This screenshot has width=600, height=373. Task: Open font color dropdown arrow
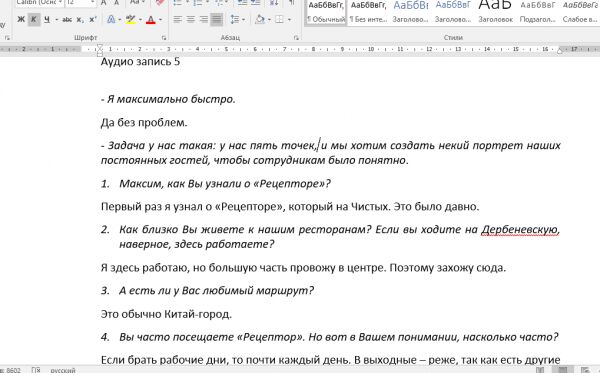tap(160, 19)
